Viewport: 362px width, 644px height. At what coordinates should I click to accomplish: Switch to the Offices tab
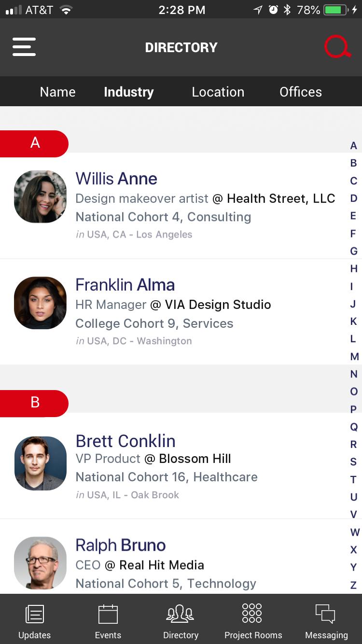301,92
